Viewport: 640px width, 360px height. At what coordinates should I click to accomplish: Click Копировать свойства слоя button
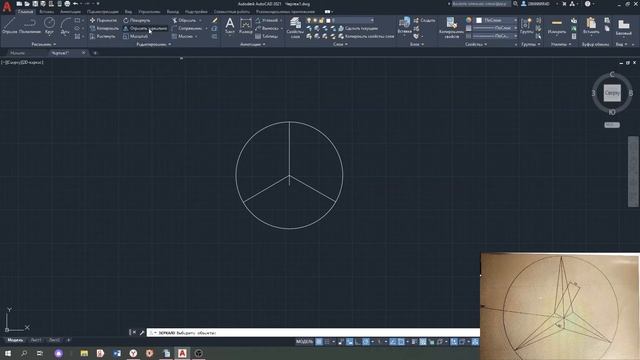(367, 36)
